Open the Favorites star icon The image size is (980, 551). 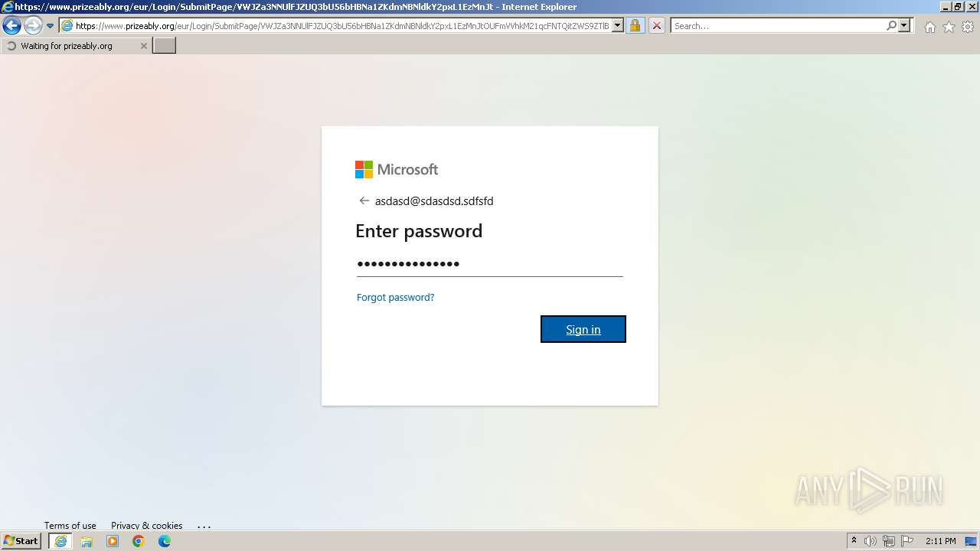[x=949, y=27]
